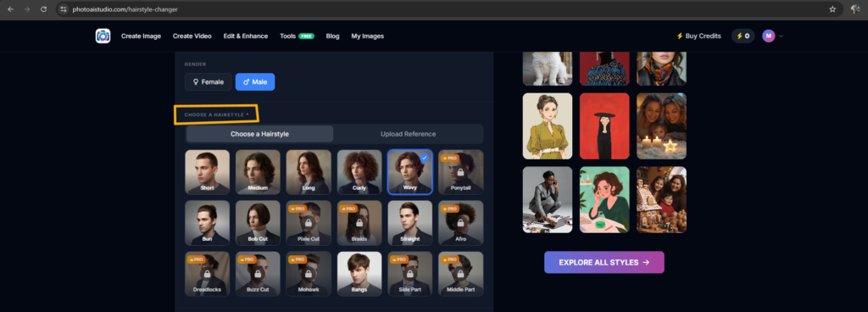Select the Curly hairstyle

pos(359,172)
